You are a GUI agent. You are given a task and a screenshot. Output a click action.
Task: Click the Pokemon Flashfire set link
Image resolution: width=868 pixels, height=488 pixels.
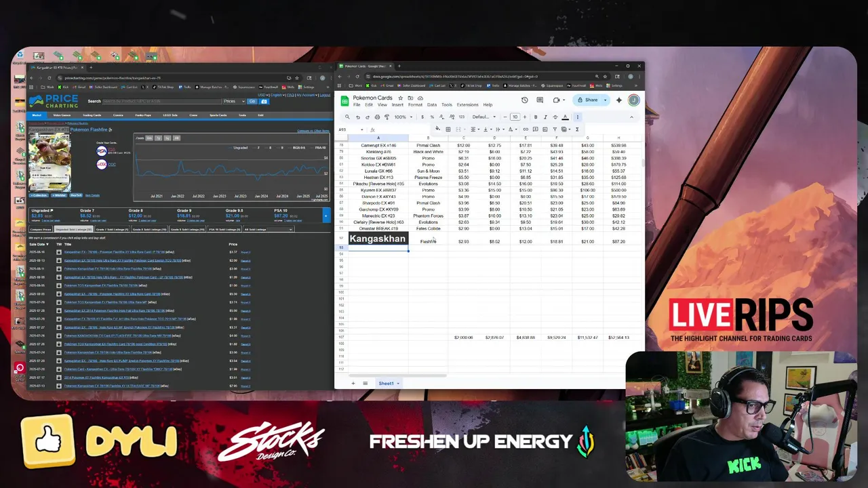click(89, 129)
